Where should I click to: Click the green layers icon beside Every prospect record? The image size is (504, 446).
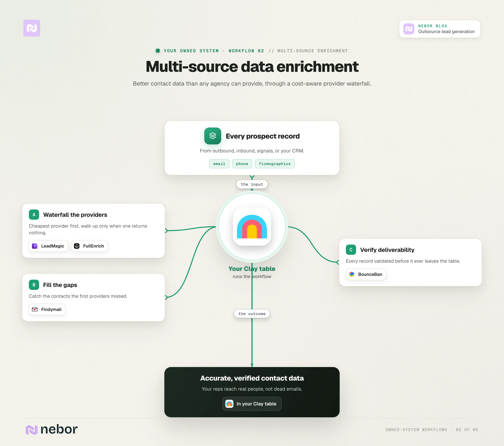tap(213, 136)
